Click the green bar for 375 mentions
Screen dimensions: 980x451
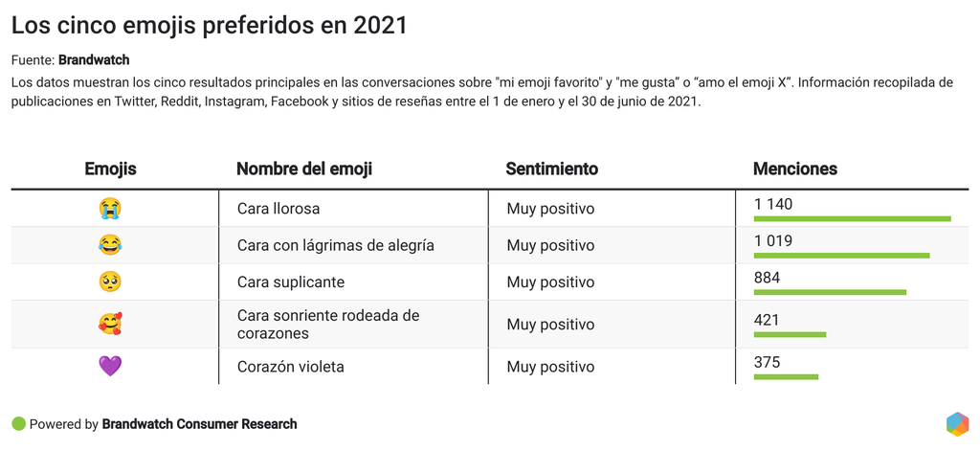coord(786,376)
